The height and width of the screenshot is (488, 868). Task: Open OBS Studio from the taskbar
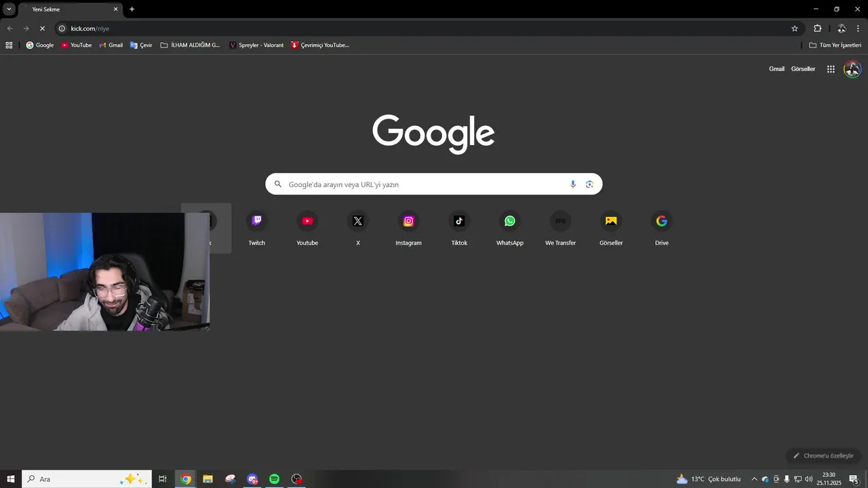tap(296, 479)
